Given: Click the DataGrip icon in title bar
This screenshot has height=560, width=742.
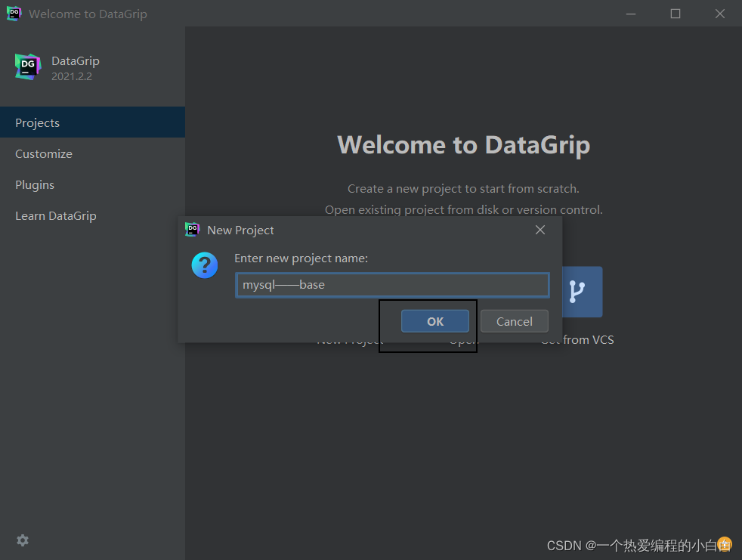Looking at the screenshot, I should pos(14,14).
